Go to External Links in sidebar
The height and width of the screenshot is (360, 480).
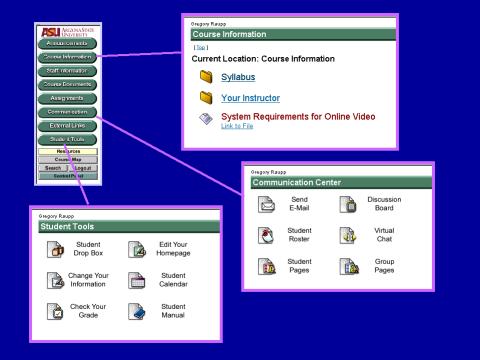67,126
